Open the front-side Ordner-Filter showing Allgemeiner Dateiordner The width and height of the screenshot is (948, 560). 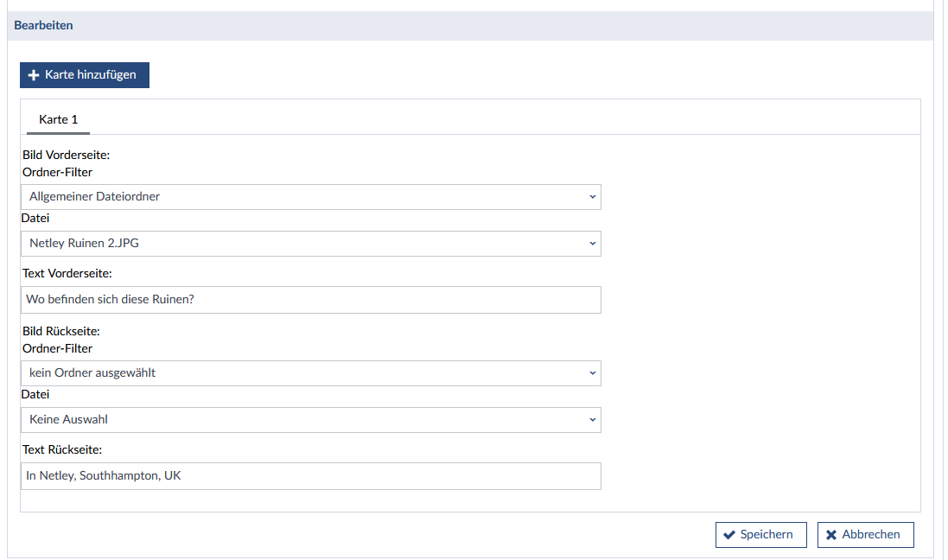[x=309, y=197]
